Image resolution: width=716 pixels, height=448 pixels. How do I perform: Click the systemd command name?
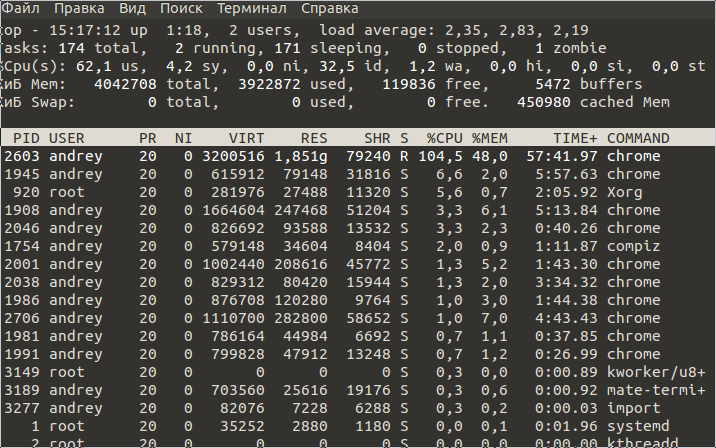[x=638, y=426]
